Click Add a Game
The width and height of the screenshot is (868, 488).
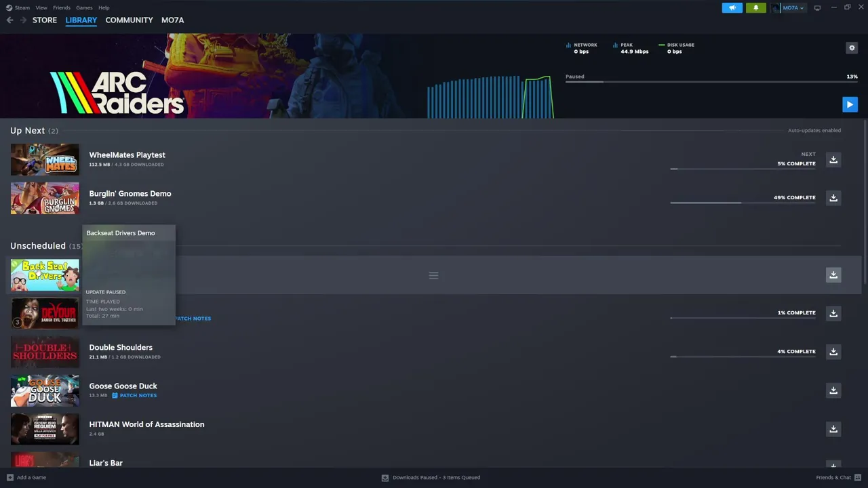(26, 477)
